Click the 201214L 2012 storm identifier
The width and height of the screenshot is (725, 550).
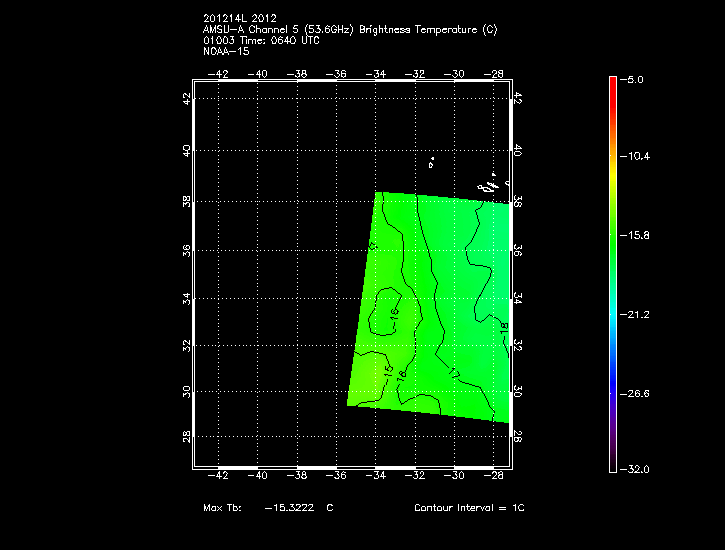coord(238,18)
